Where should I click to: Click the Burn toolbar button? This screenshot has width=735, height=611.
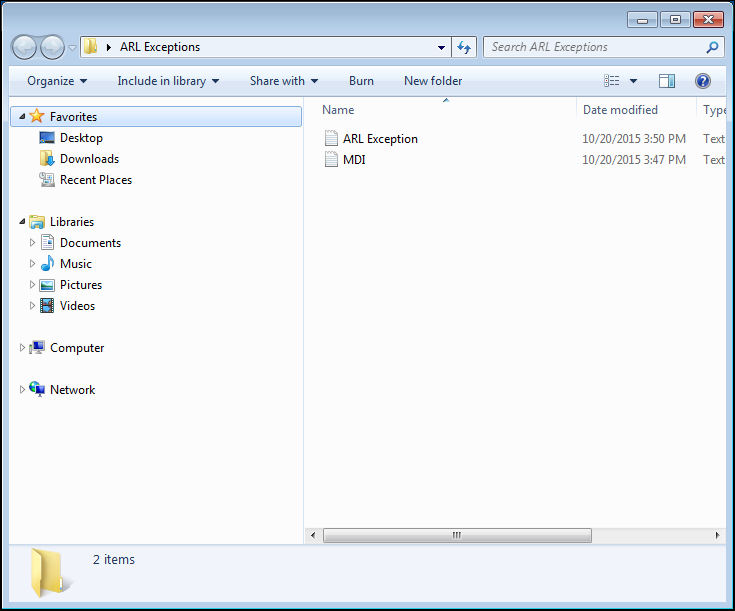[x=361, y=81]
